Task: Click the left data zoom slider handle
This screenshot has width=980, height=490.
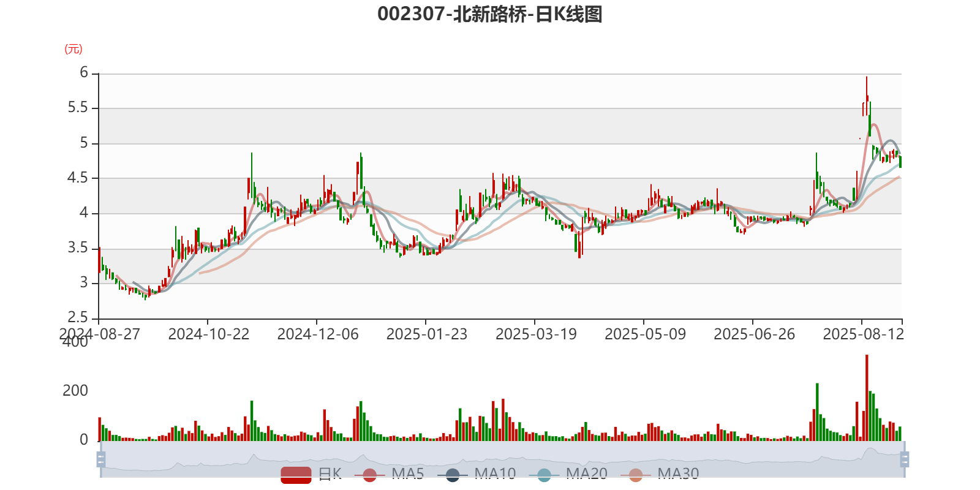Action: pos(101,459)
